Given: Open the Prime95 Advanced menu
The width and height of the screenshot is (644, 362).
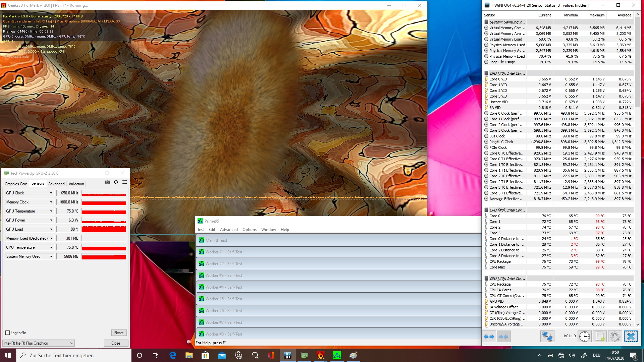Looking at the screenshot, I should point(229,230).
